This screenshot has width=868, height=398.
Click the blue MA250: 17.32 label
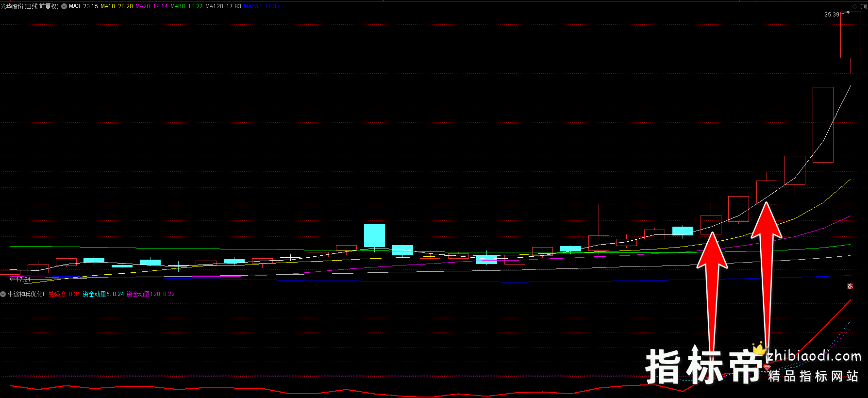(x=262, y=6)
